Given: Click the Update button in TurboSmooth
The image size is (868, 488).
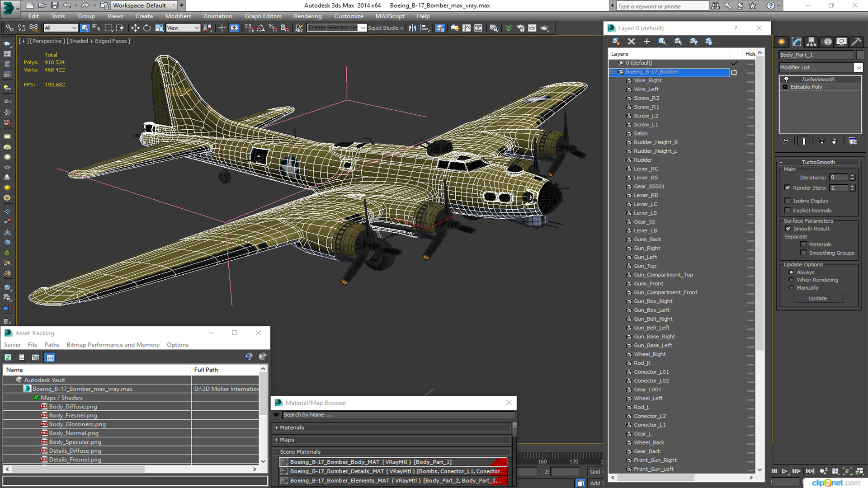Looking at the screenshot, I should click(817, 298).
